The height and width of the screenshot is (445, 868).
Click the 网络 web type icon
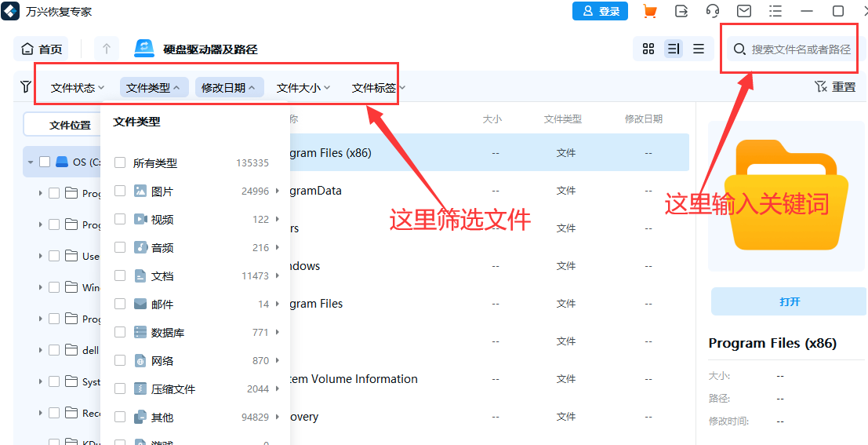click(x=140, y=361)
